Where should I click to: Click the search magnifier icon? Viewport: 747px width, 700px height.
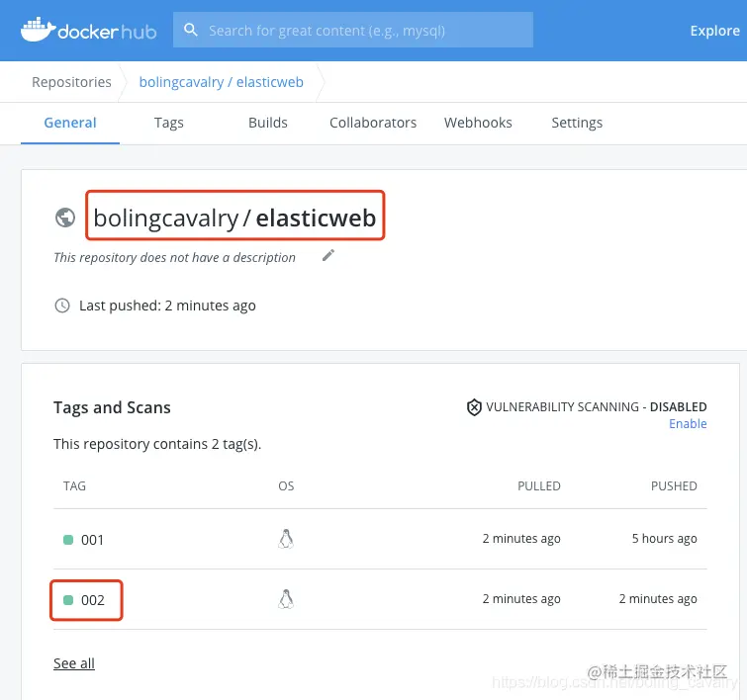coord(191,30)
